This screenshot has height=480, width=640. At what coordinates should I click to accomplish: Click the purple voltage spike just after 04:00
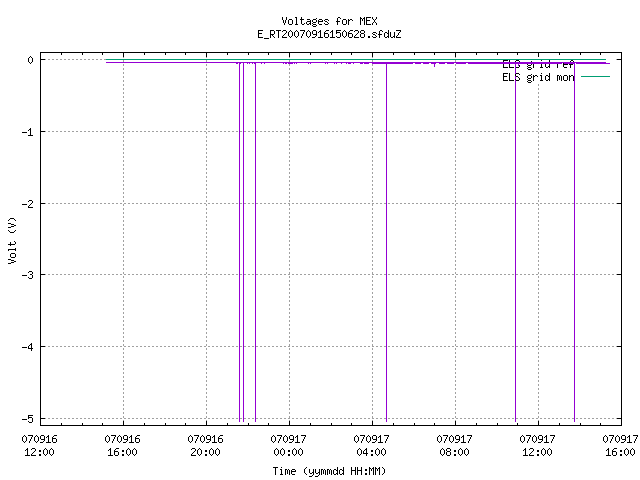(x=386, y=242)
